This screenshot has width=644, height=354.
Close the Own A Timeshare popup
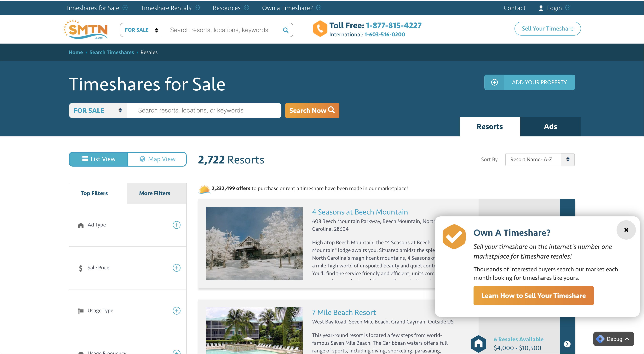point(626,230)
